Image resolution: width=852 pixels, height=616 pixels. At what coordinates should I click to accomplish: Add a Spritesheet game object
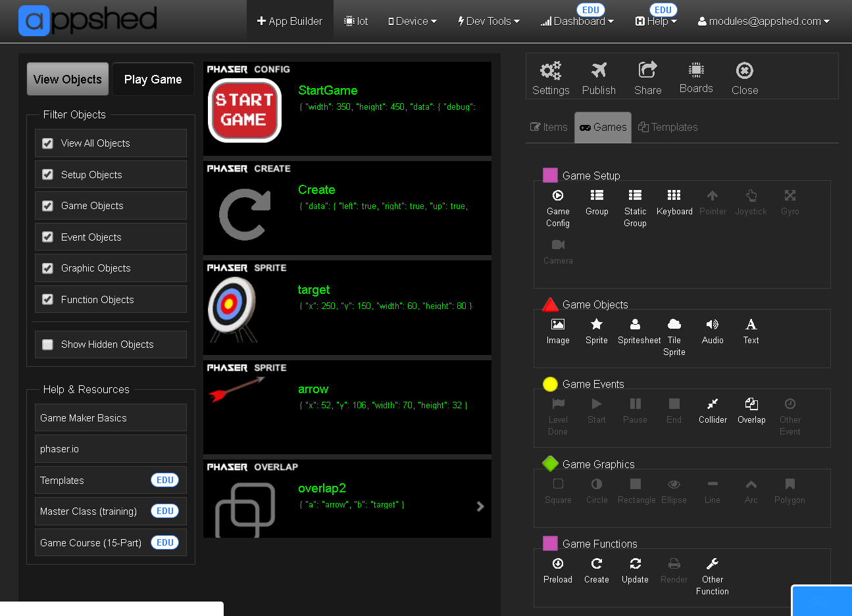click(639, 331)
